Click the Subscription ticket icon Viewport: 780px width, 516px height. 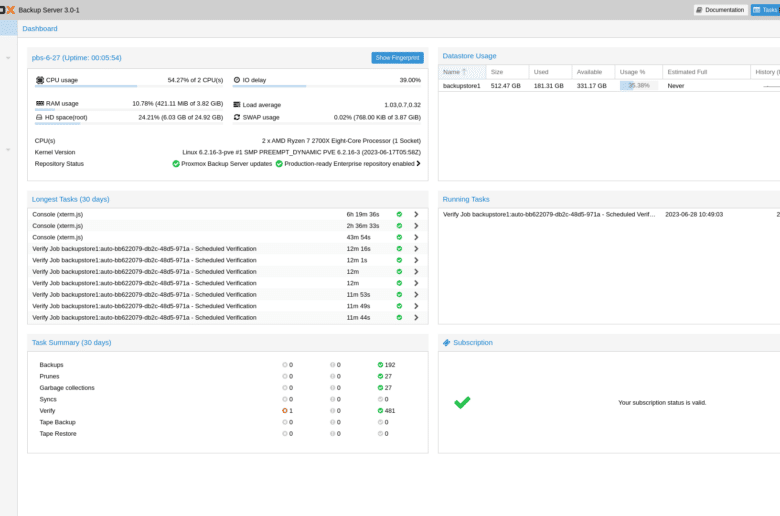446,342
